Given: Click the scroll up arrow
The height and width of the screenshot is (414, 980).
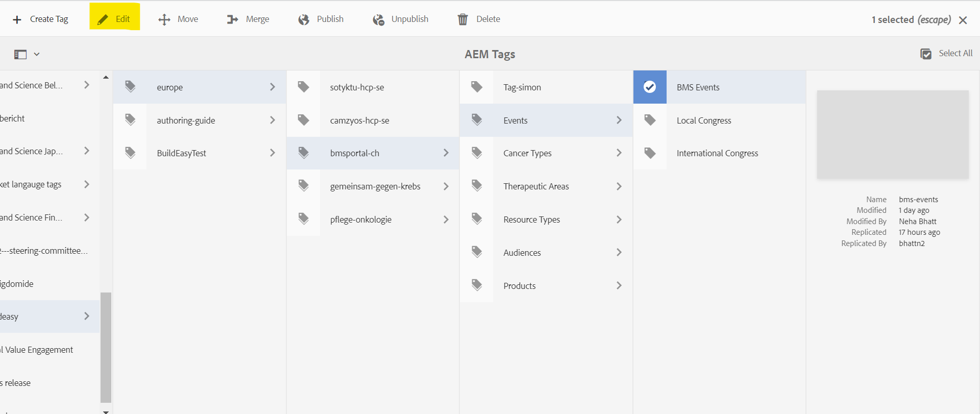Looking at the screenshot, I should click(x=106, y=77).
